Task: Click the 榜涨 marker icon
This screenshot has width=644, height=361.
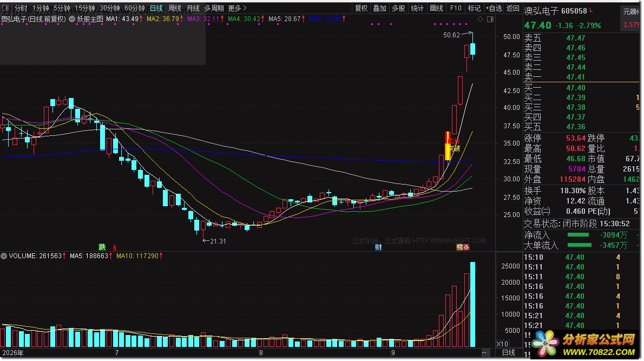Action: pyautogui.click(x=463, y=247)
